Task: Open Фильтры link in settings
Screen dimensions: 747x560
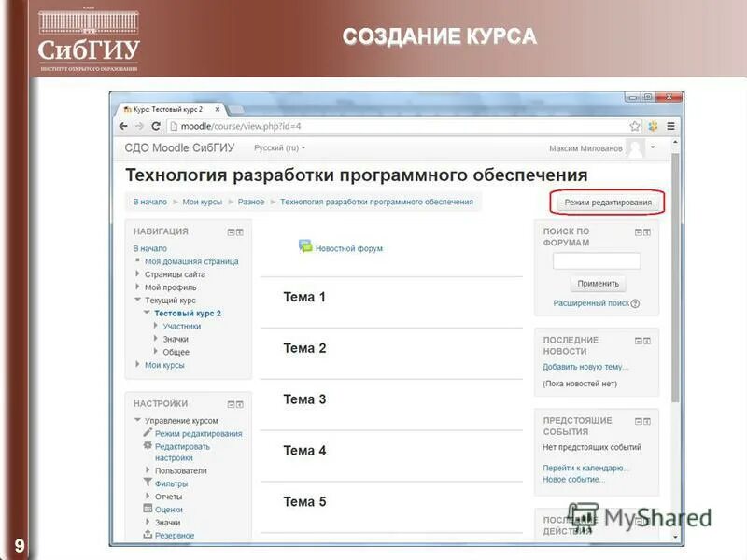Action: pos(171,483)
